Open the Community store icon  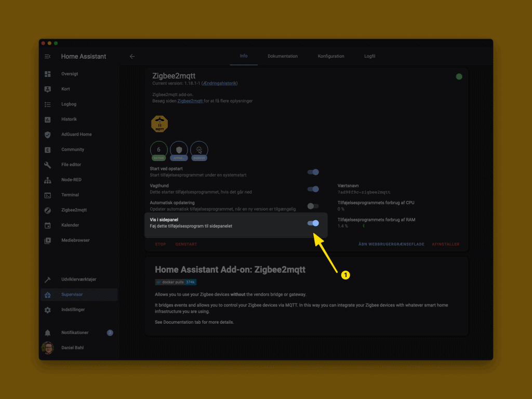(x=47, y=150)
